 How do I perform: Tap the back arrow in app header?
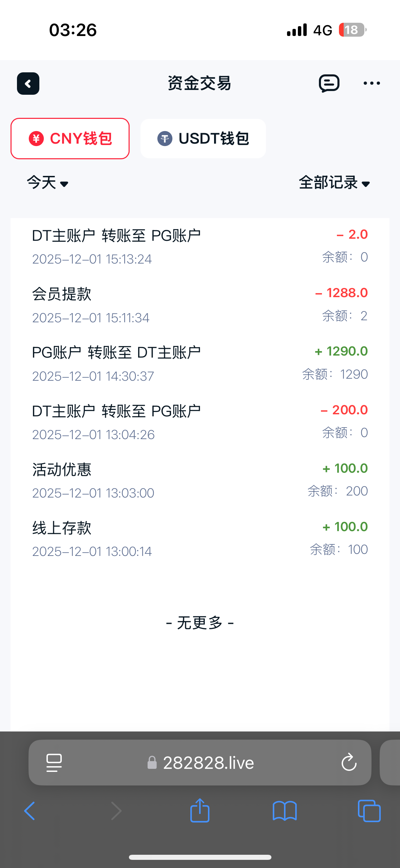click(28, 84)
